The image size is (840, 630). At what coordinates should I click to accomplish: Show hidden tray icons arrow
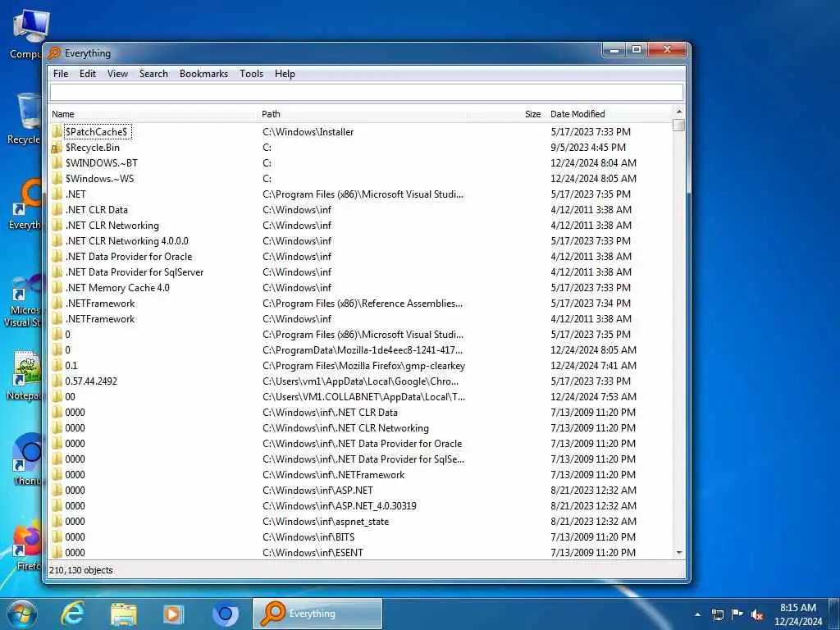click(x=697, y=614)
